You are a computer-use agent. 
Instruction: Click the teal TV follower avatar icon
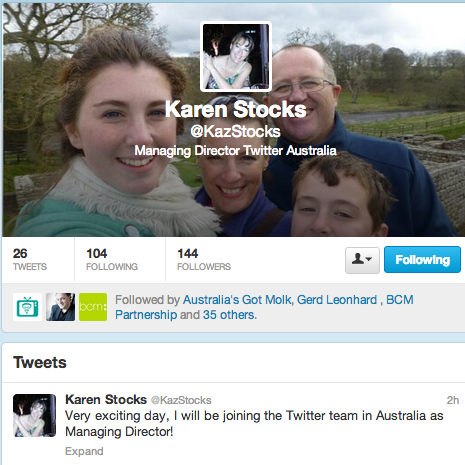[27, 307]
